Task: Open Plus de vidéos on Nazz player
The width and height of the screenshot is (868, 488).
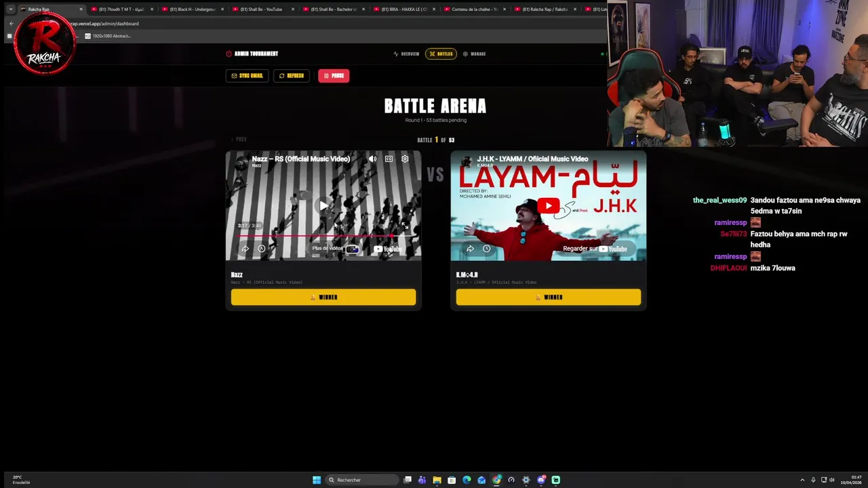Action: tap(328, 249)
